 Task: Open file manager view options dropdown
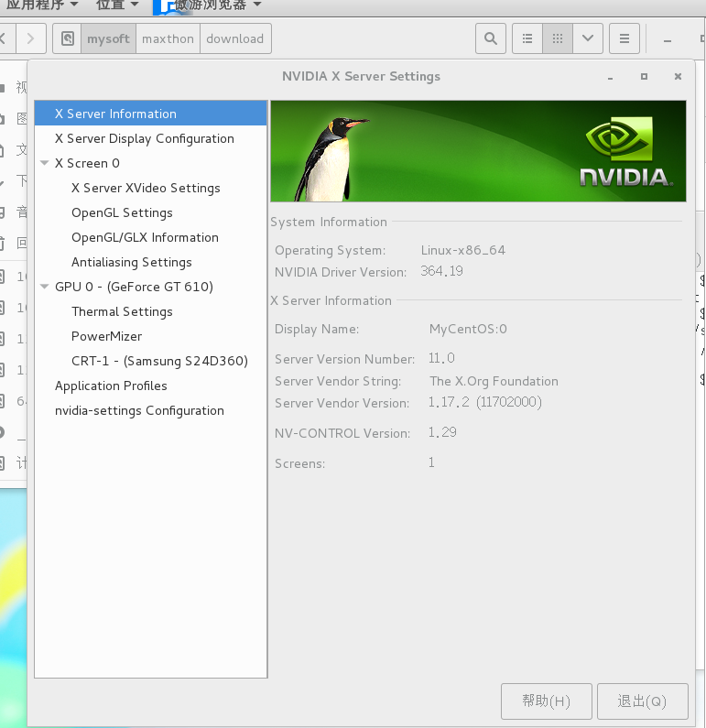[588, 38]
